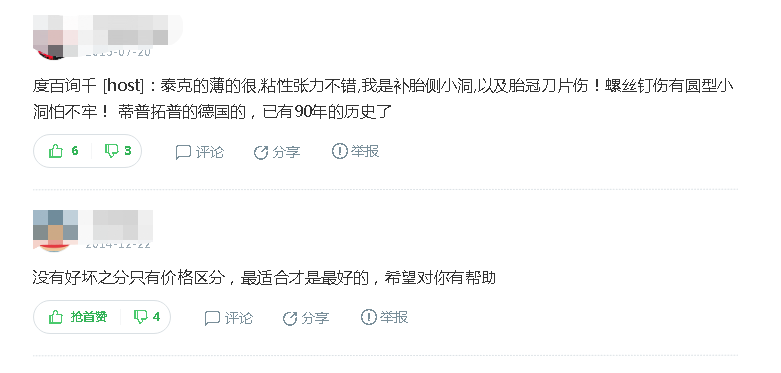
Task: Click the 举报 label of the first answer
Action: click(365, 151)
